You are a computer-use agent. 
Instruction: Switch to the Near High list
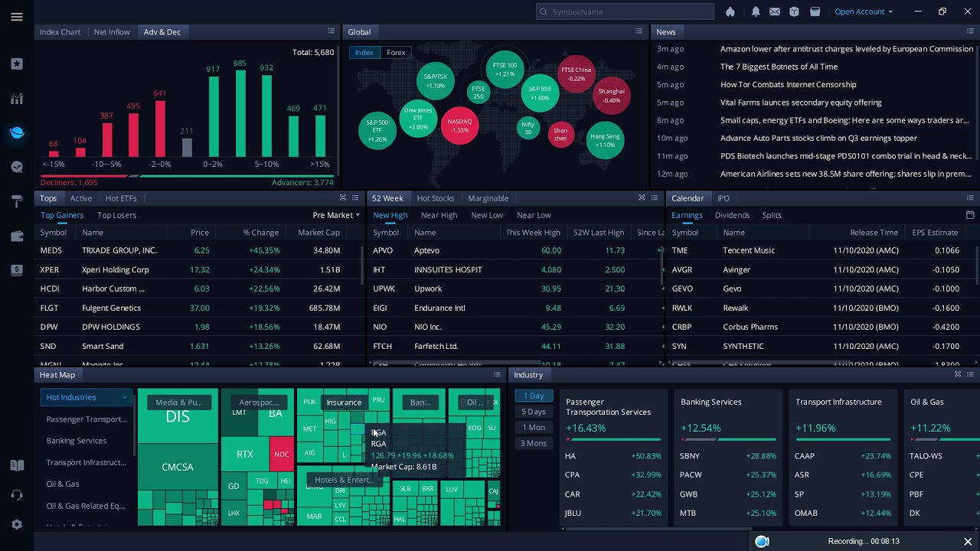439,215
